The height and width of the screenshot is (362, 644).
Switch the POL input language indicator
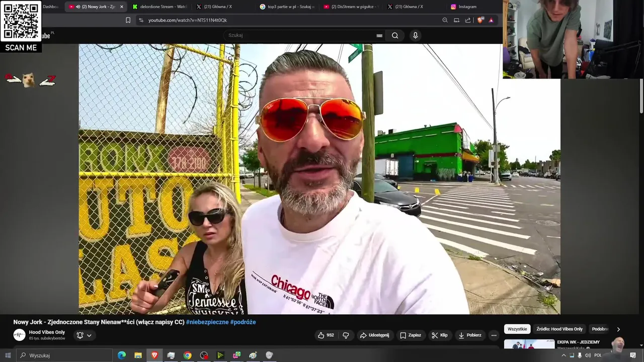(x=598, y=355)
